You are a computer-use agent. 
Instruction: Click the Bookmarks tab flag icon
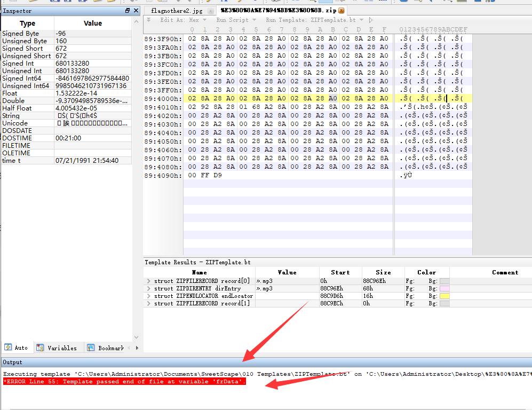tap(91, 348)
